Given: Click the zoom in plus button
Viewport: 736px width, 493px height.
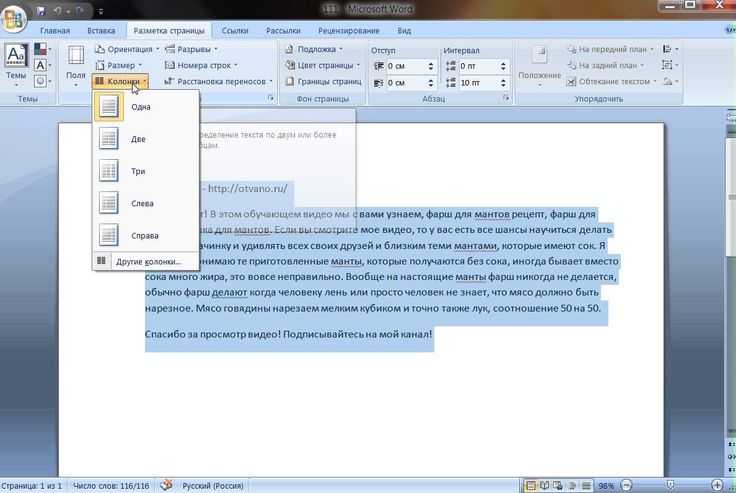Looking at the screenshot, I should point(717,485).
